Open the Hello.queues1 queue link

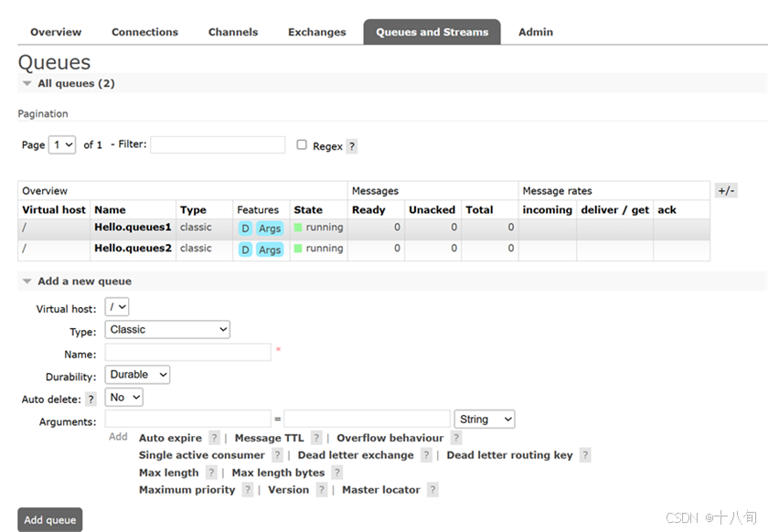133,227
